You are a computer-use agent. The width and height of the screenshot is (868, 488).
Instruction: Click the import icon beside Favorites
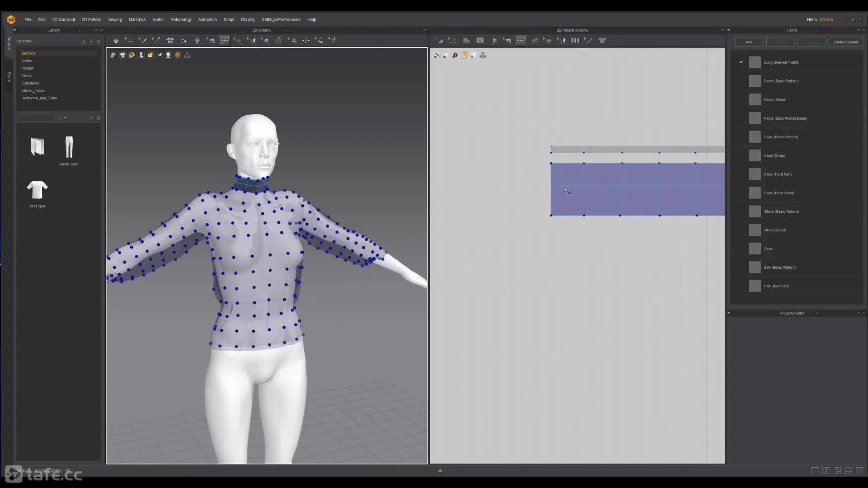(x=84, y=42)
